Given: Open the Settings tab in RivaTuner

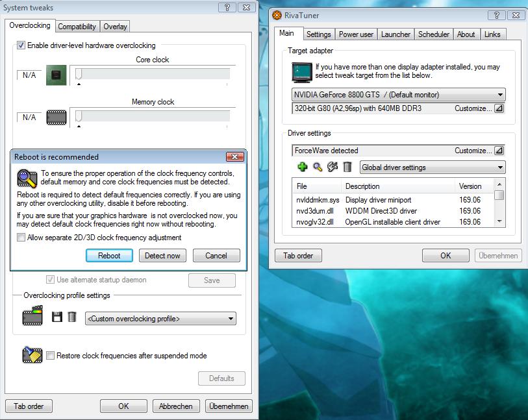Looking at the screenshot, I should tap(318, 34).
